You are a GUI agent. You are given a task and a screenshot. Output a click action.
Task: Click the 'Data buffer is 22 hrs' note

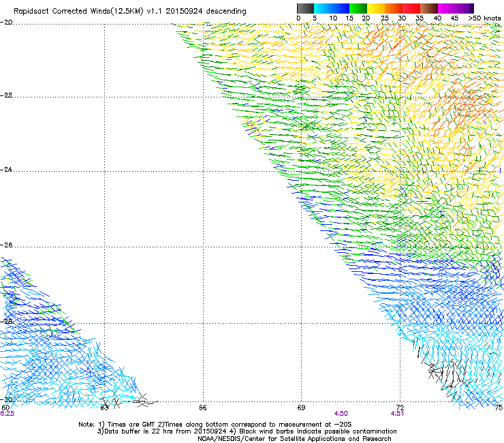247,431
